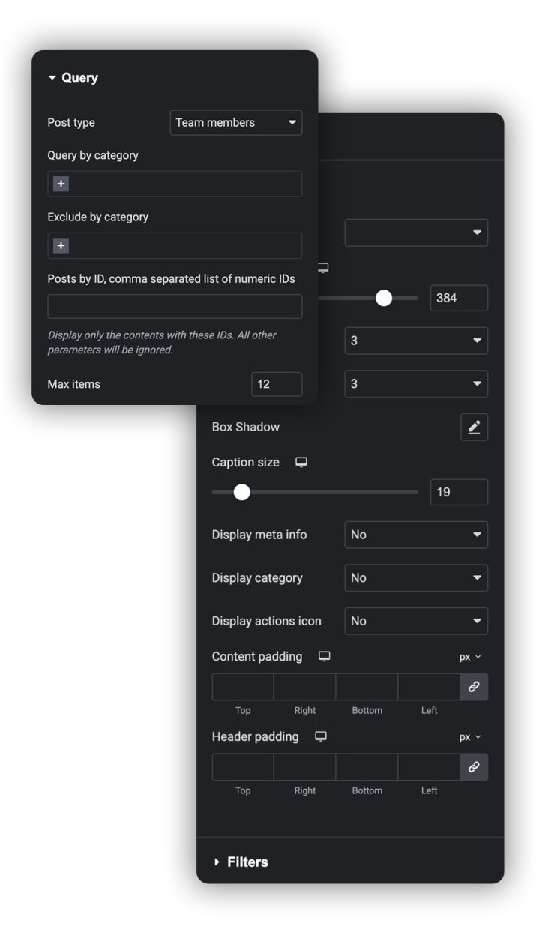
Task: Open the Display category dropdown
Action: (x=415, y=578)
